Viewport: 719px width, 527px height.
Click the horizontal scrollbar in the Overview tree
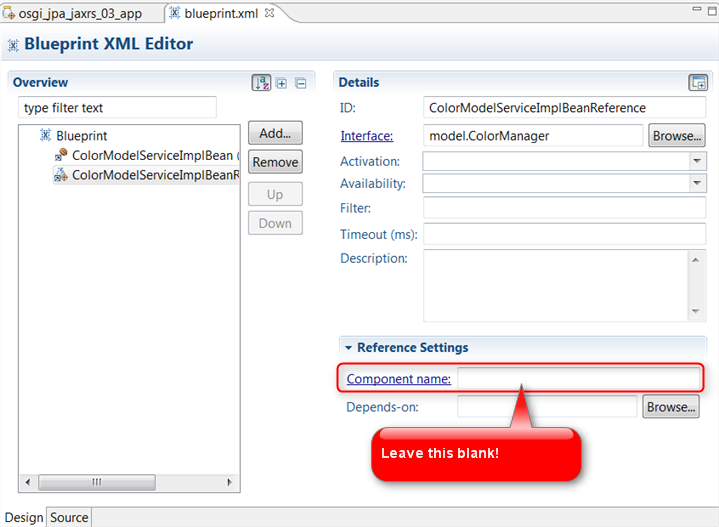tap(97, 482)
